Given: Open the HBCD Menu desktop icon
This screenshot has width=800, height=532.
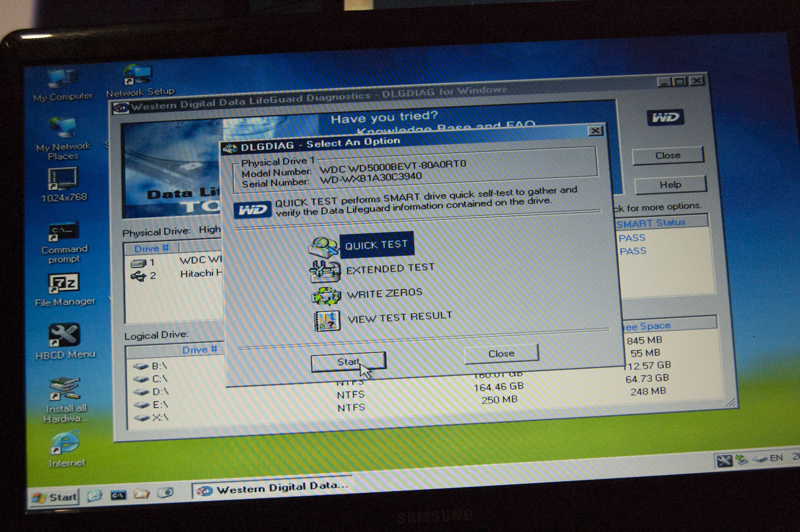Looking at the screenshot, I should pos(64,336).
